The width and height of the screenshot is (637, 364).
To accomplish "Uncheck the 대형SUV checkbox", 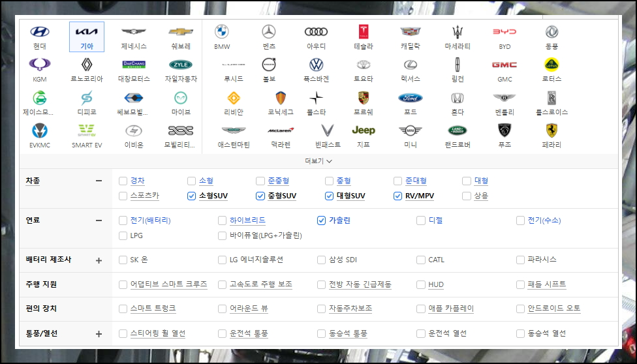I will coord(329,196).
